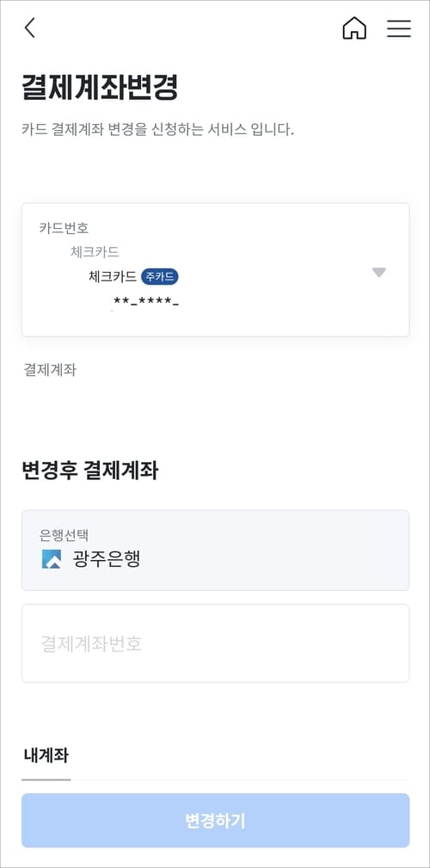The image size is (430, 868).
Task: Open the 은행선택 bank selector
Action: [x=215, y=551]
